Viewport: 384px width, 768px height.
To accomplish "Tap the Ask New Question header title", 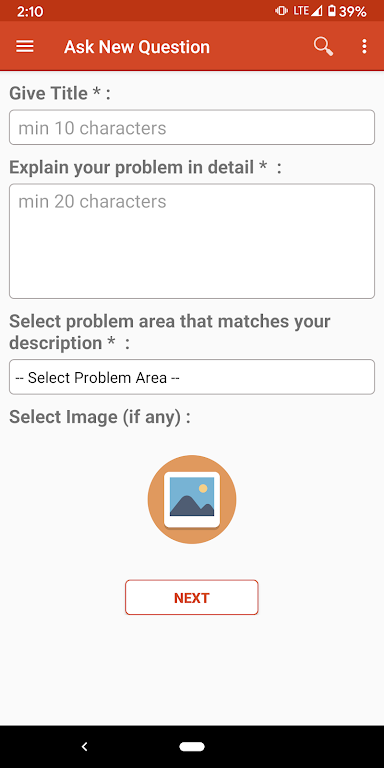I will point(137,47).
